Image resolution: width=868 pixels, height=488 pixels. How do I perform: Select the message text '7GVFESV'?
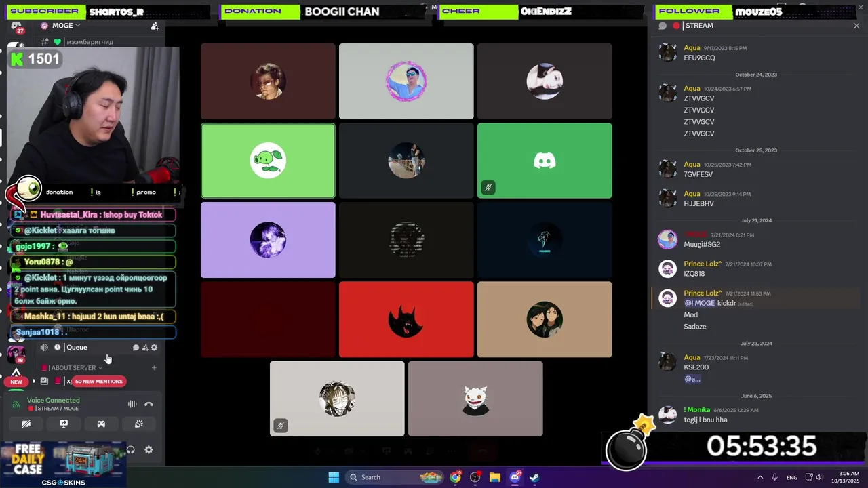[698, 175]
